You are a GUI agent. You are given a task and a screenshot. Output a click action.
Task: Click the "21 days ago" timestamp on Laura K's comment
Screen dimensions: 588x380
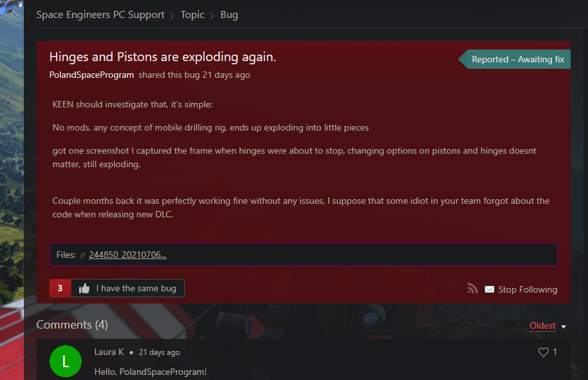(x=159, y=352)
